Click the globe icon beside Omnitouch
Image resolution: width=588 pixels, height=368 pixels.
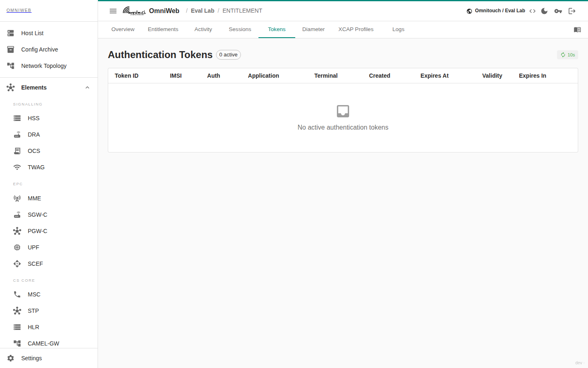click(x=470, y=11)
